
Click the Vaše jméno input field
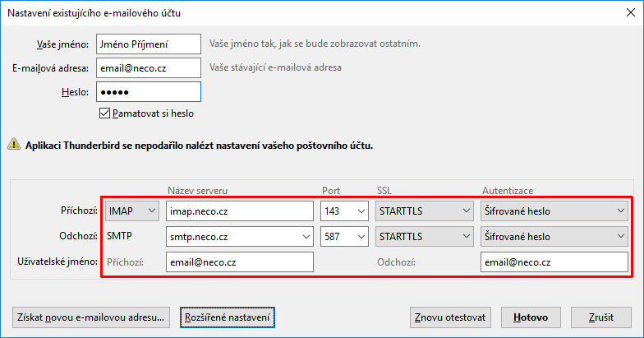(149, 43)
